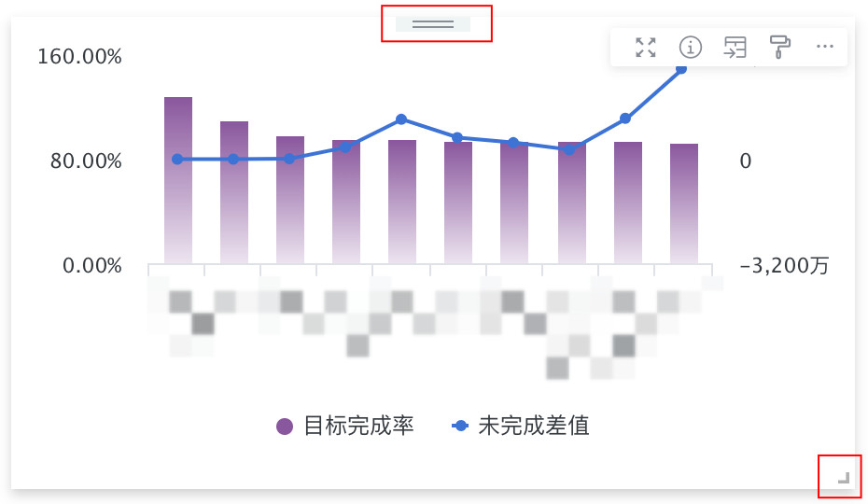Select the last purple bar on the right
The width and height of the screenshot is (868, 504).
684,205
